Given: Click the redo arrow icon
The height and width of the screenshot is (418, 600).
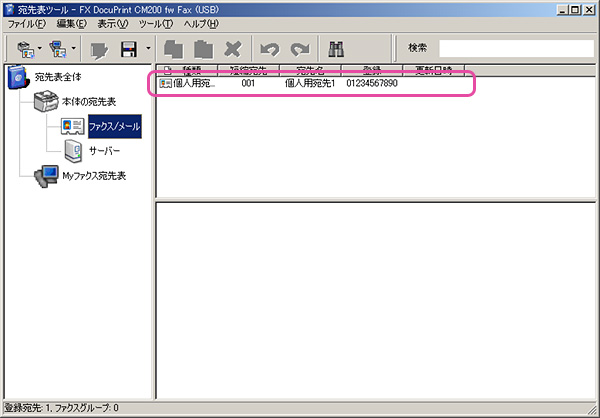Looking at the screenshot, I should [296, 48].
